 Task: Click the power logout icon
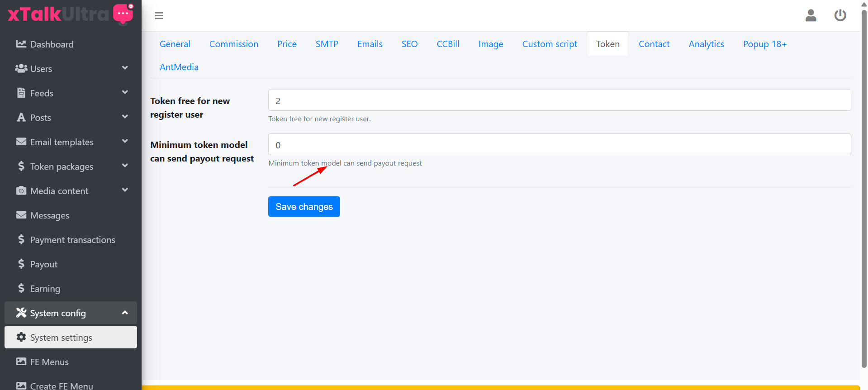pos(840,15)
